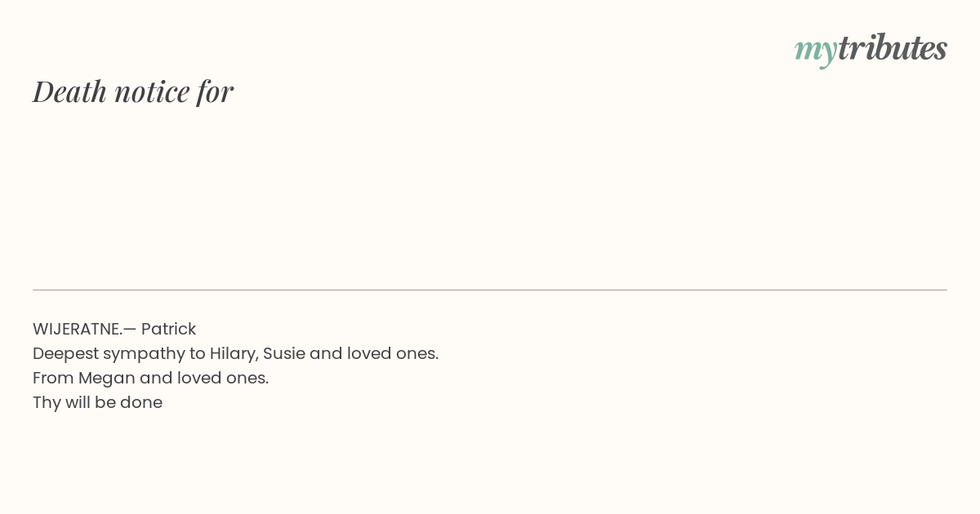Click the word "From" in the notice
The image size is (980, 514).
pyautogui.click(x=53, y=378)
